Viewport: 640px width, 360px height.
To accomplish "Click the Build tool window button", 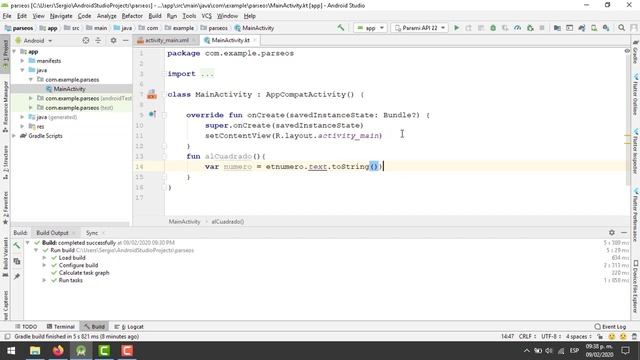I will tap(94, 327).
